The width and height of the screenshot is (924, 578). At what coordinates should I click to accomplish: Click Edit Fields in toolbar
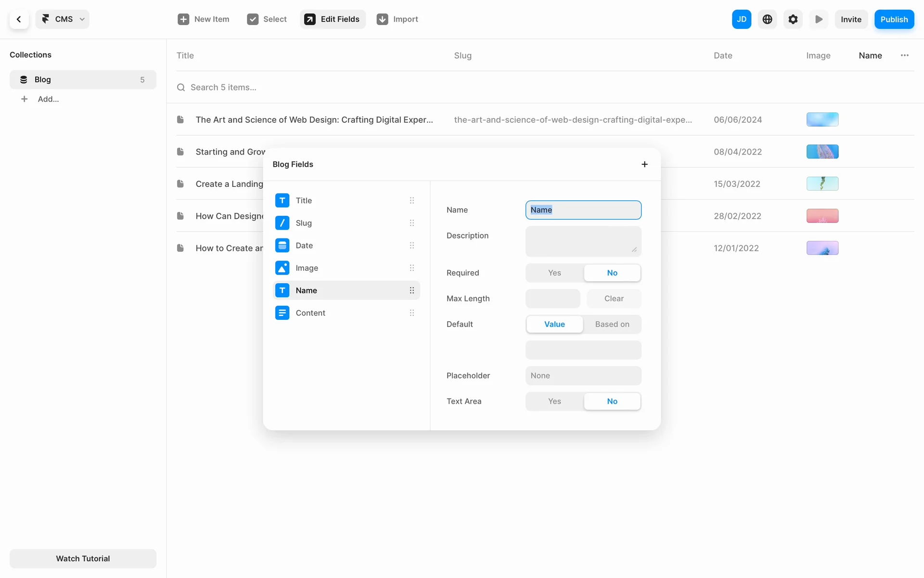click(x=333, y=19)
